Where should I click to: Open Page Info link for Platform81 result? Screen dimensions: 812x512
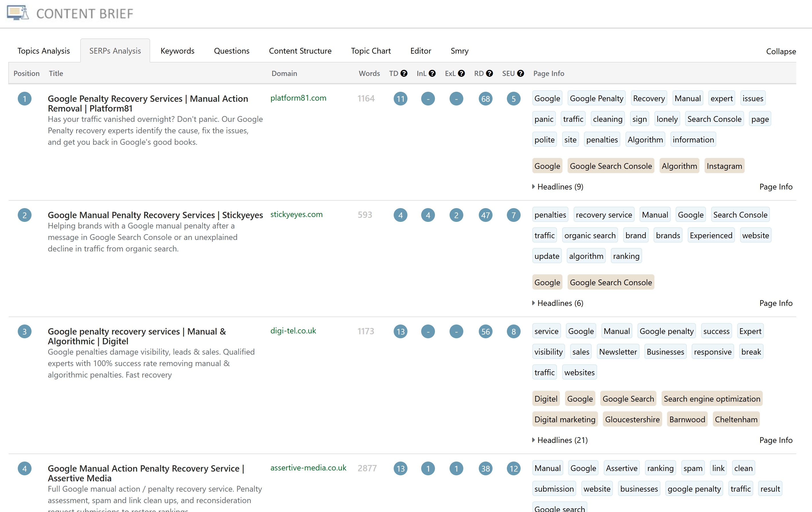[776, 187]
